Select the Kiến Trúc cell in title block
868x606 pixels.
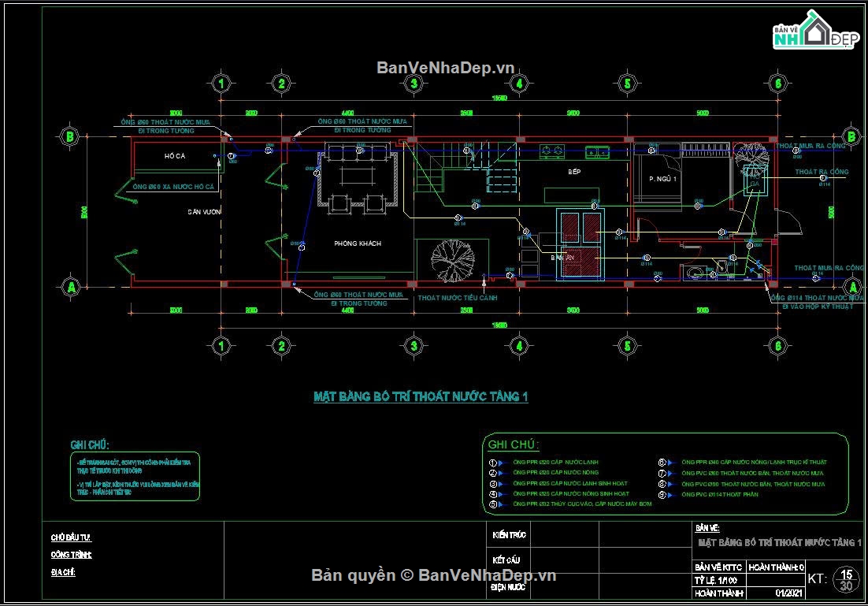pyautogui.click(x=510, y=535)
